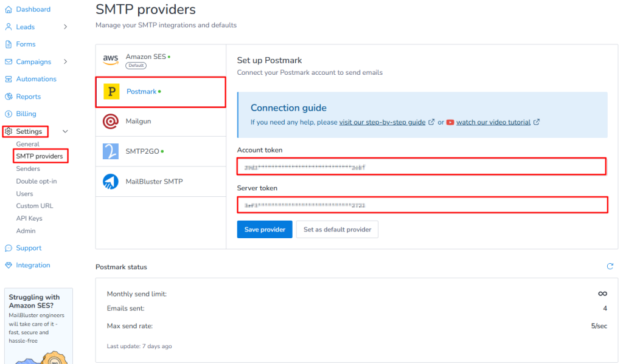This screenshot has height=364, width=623.
Task: Open the Leads menu item
Action: (26, 27)
